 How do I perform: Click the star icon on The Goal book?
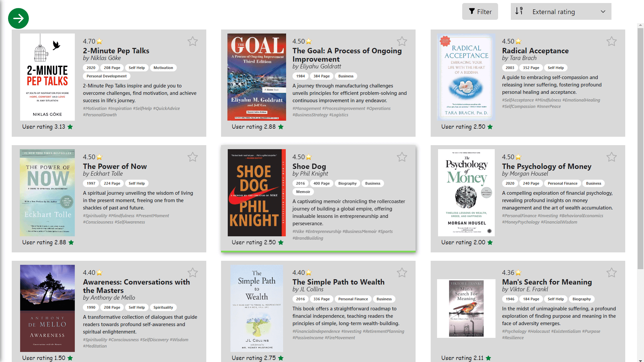click(x=401, y=41)
